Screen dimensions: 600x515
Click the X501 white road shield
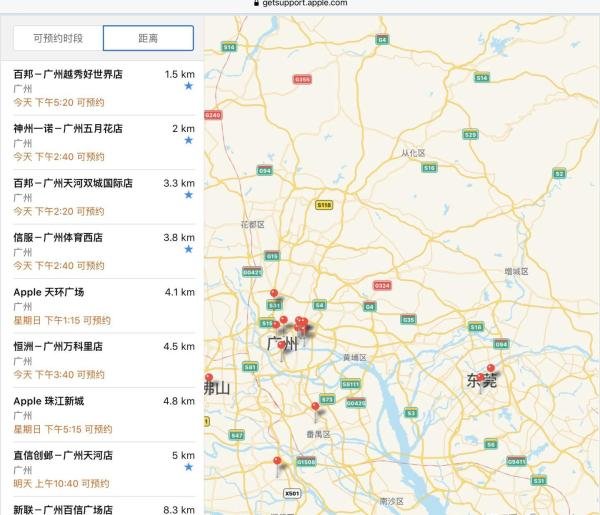292,493
